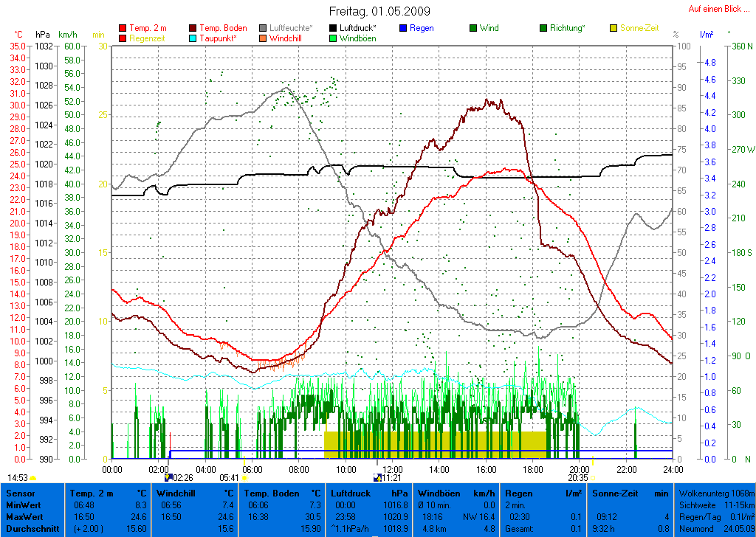The image size is (756, 537).
Task: Click the cyan Taupunkt legend square
Action: [193, 38]
